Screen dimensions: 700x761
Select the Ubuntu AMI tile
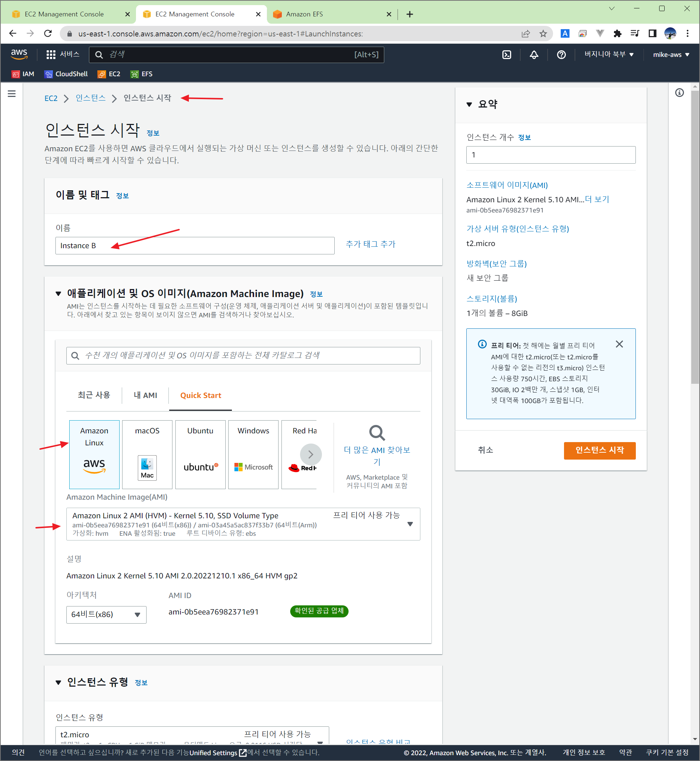pyautogui.click(x=200, y=454)
